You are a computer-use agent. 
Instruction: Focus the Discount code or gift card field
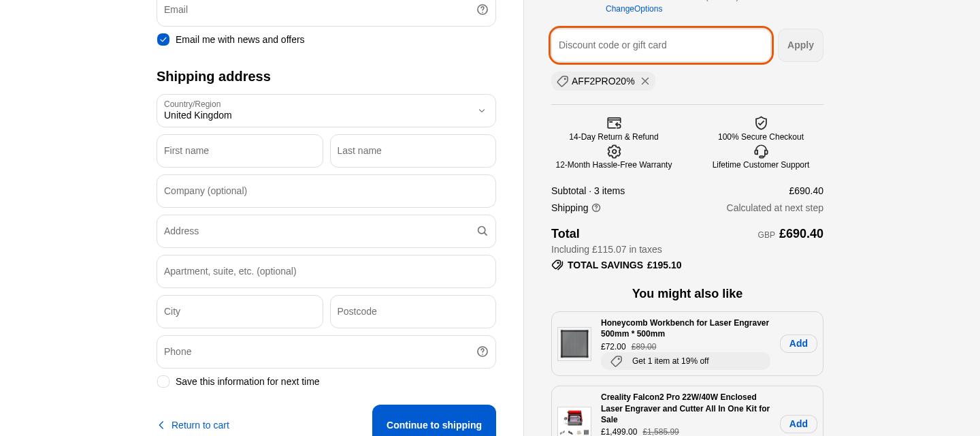(x=661, y=45)
